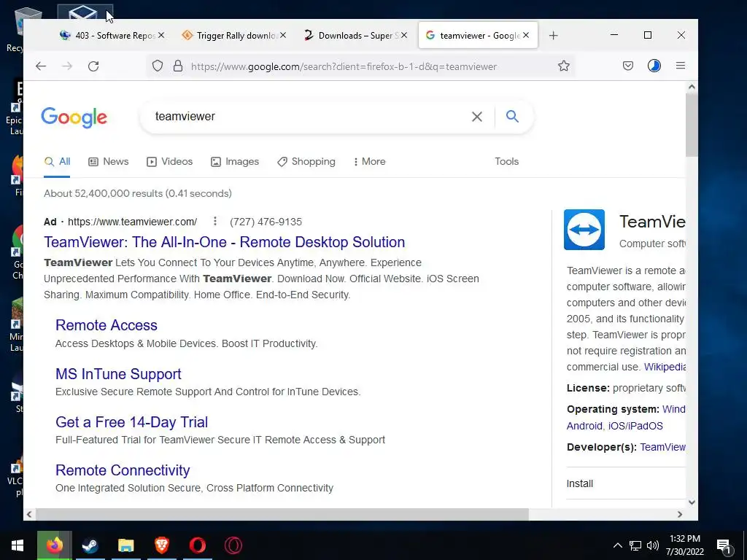This screenshot has width=747, height=560.
Task: Go back using Firefox back arrow
Action: pos(41,66)
